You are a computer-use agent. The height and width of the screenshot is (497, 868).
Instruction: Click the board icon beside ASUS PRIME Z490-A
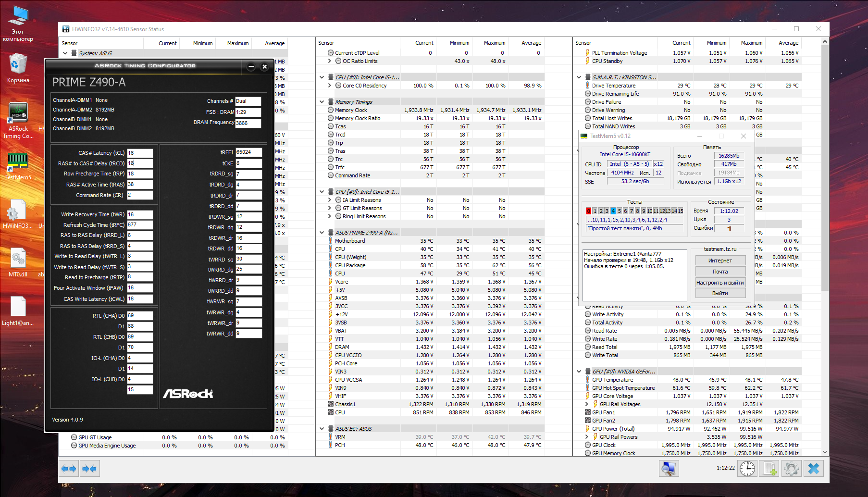coord(331,233)
